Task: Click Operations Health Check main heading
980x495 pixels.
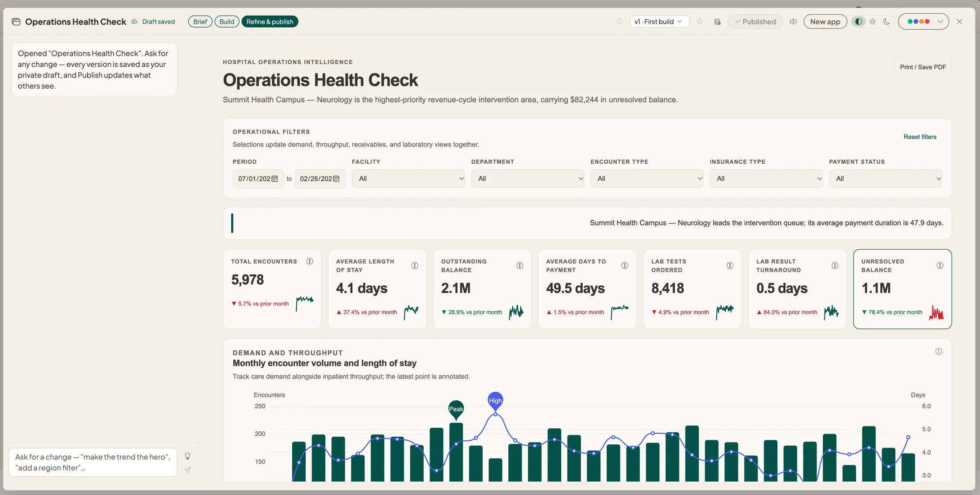Action: pos(320,80)
